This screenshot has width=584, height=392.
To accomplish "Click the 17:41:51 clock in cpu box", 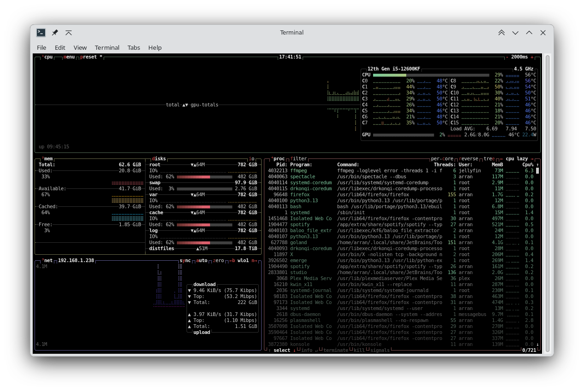I will coord(290,57).
